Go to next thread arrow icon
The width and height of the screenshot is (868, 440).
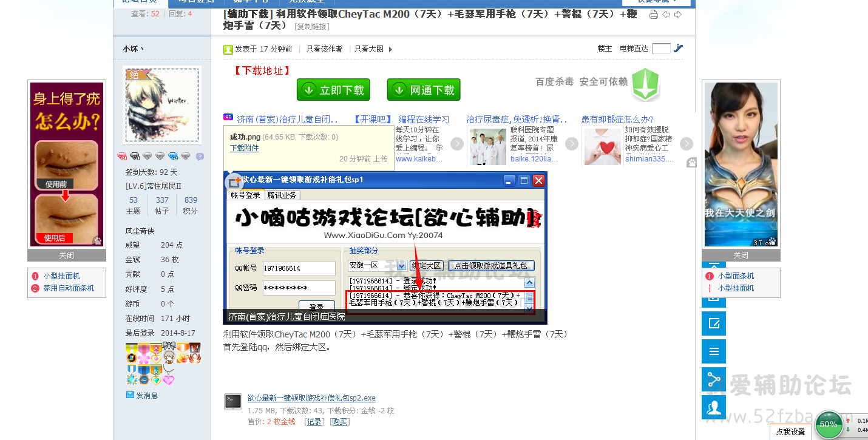pos(678,15)
